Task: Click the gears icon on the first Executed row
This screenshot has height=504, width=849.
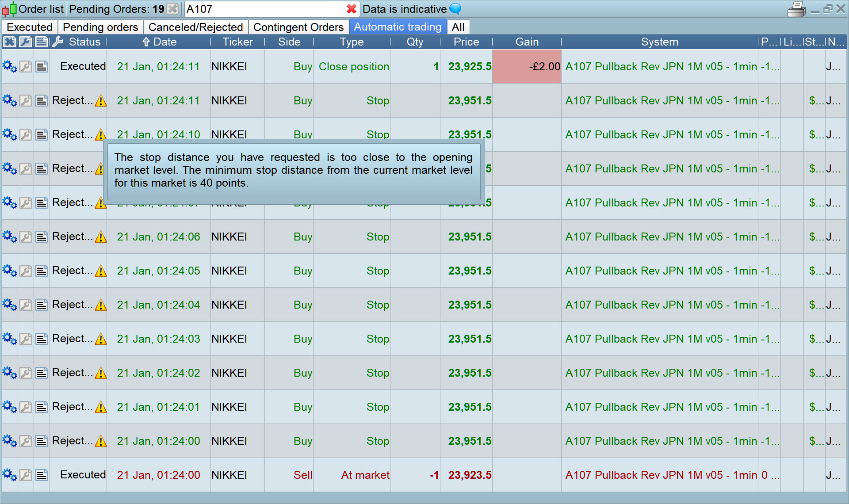Action: coord(10,67)
